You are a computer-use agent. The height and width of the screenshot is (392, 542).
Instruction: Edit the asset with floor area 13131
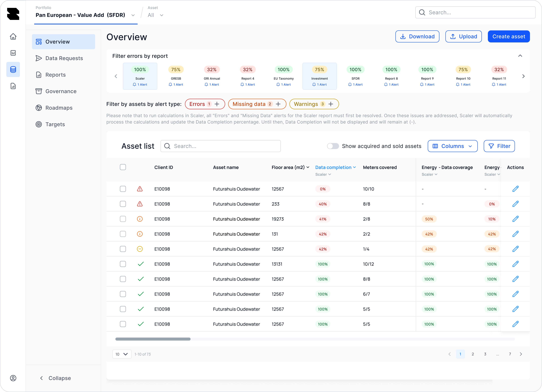pos(515,264)
